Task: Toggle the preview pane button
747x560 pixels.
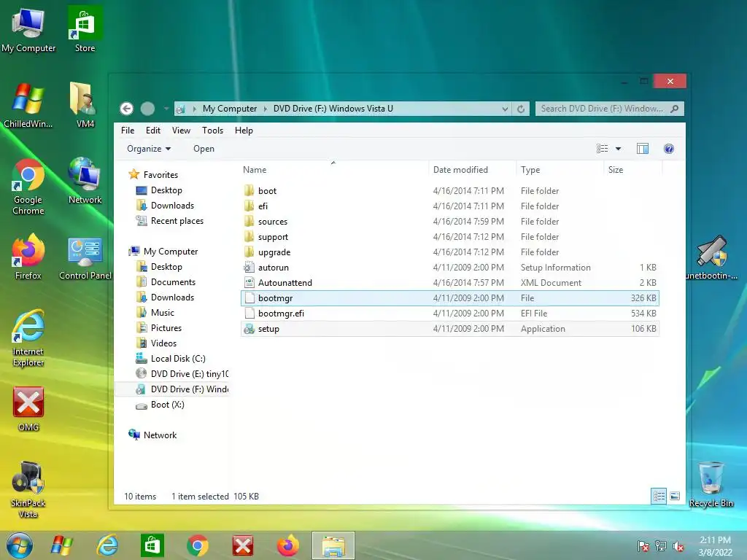Action: [x=642, y=149]
